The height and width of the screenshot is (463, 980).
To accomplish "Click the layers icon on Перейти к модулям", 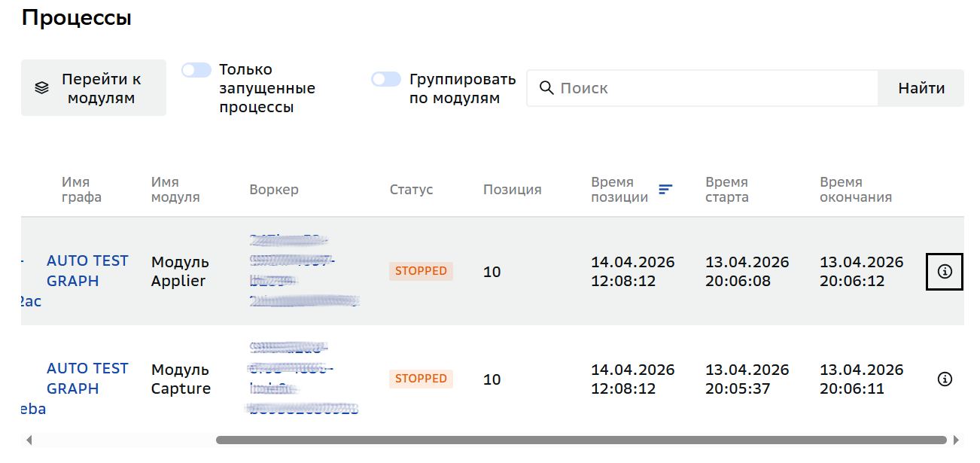I will pyautogui.click(x=42, y=88).
